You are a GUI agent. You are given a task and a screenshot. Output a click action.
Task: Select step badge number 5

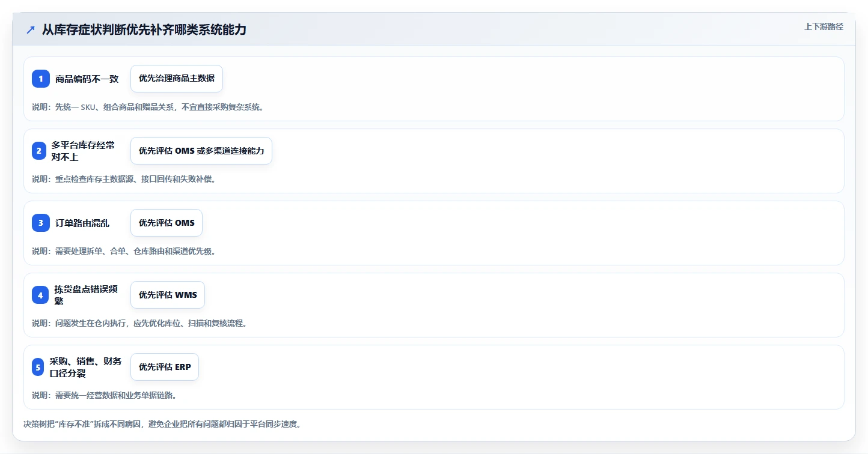38,367
